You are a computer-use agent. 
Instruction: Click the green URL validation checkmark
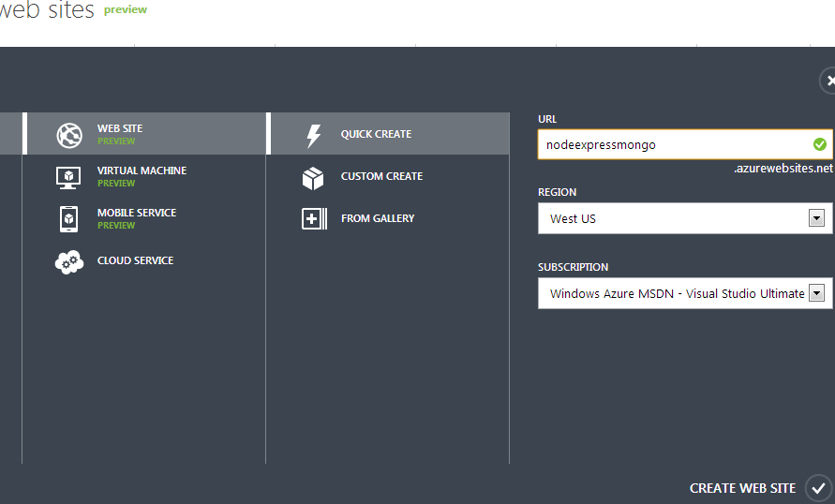[x=820, y=144]
